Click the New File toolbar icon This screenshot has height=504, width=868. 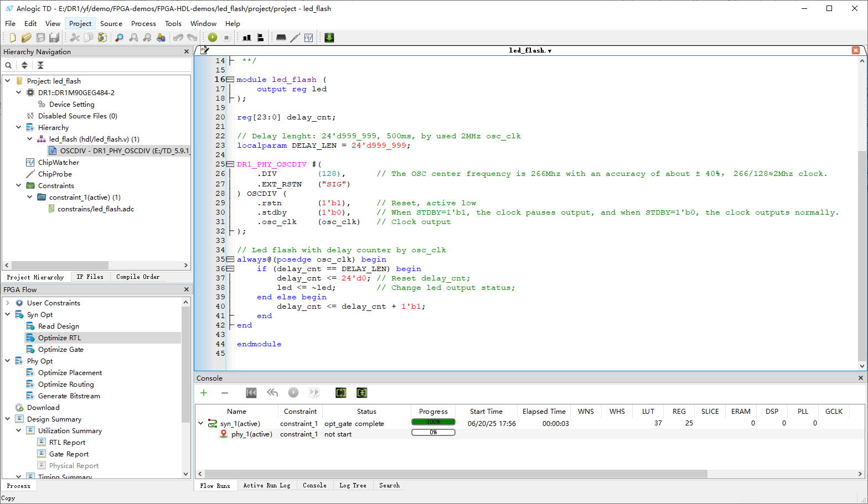(12, 38)
